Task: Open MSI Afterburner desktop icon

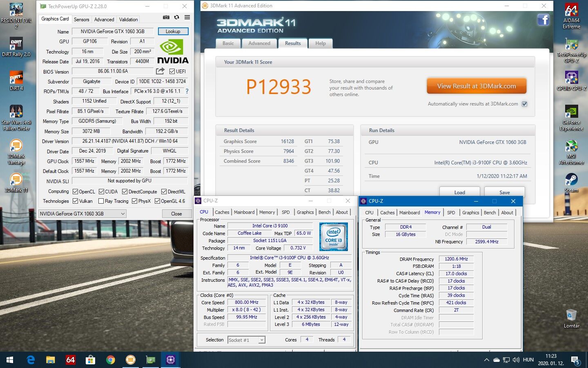Action: pos(571,152)
